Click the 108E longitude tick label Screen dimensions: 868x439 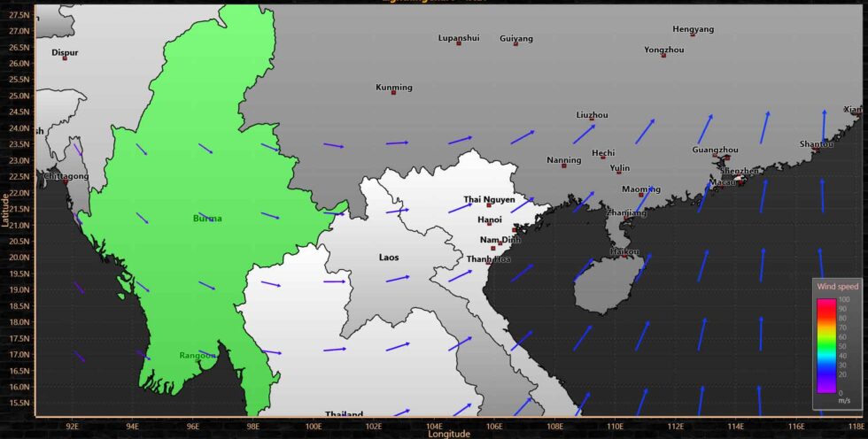tap(554, 426)
